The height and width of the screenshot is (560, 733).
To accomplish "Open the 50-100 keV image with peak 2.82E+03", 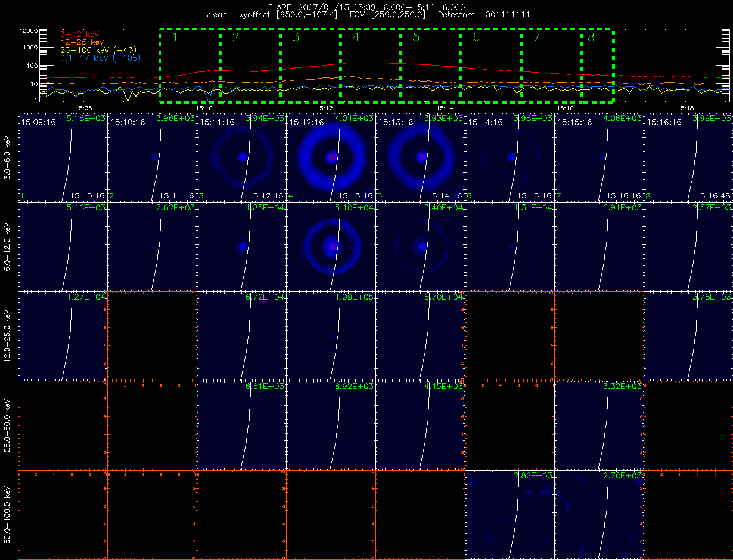I will pos(510,514).
